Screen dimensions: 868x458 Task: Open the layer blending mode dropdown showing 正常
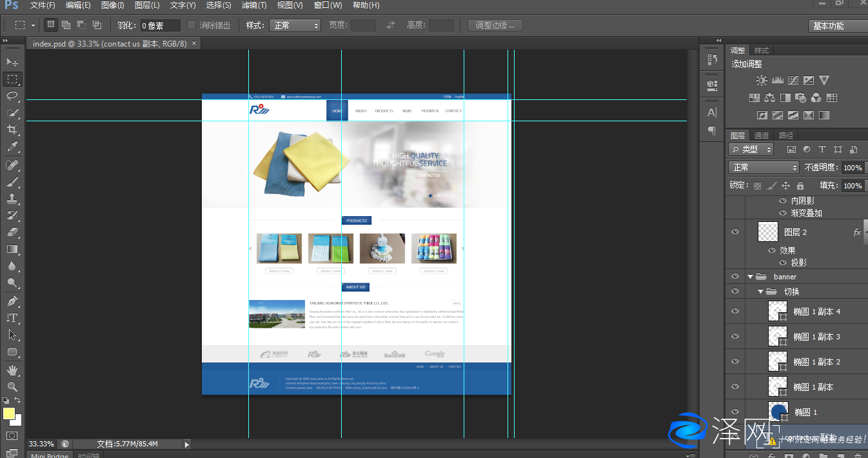coord(764,167)
